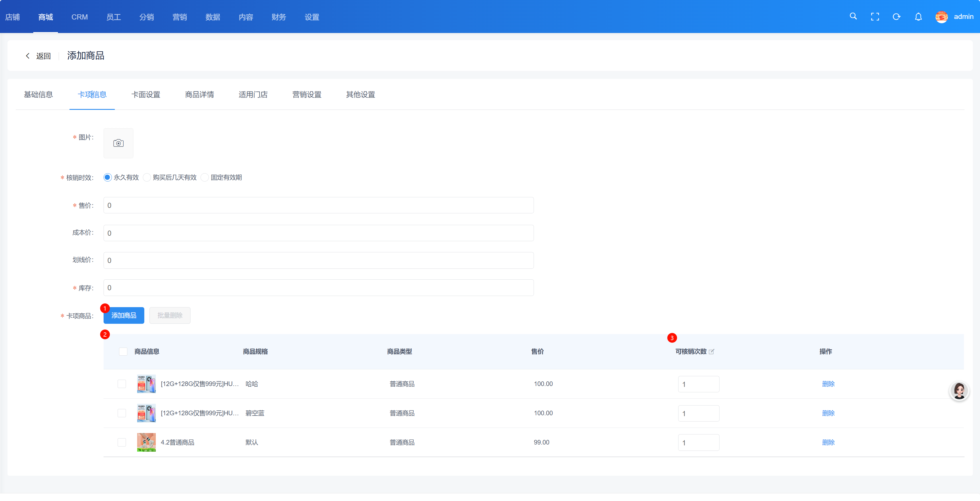Switch to 卡面设置 tab

coord(146,94)
